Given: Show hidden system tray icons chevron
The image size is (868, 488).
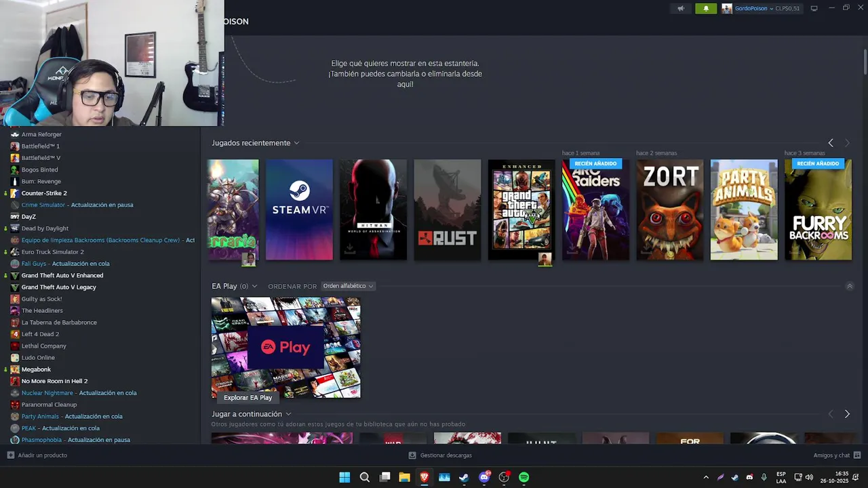Looking at the screenshot, I should [x=706, y=477].
